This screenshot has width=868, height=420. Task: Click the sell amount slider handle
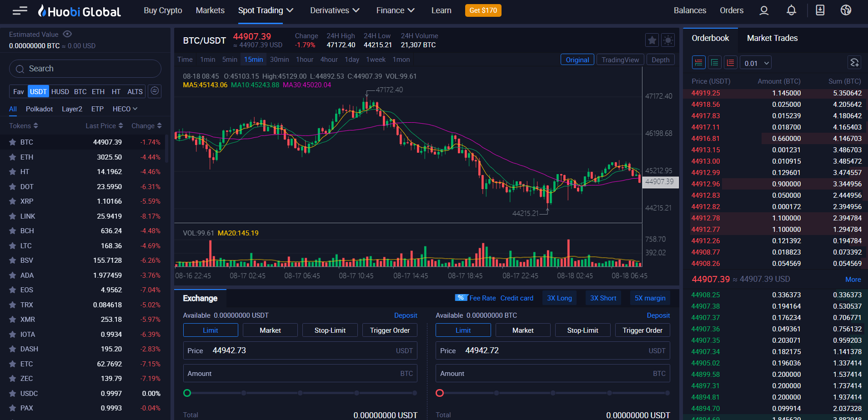click(440, 393)
